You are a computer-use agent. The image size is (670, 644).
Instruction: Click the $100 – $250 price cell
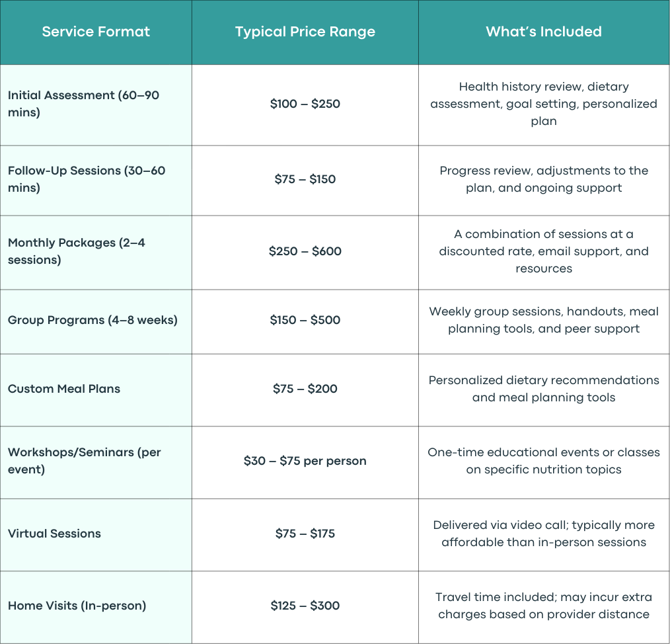point(305,104)
